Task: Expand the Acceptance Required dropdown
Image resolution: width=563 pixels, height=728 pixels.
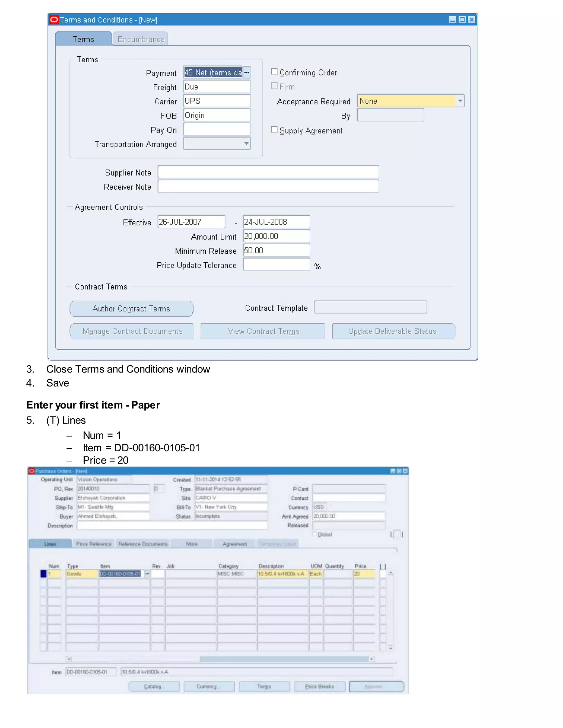Action: click(460, 101)
